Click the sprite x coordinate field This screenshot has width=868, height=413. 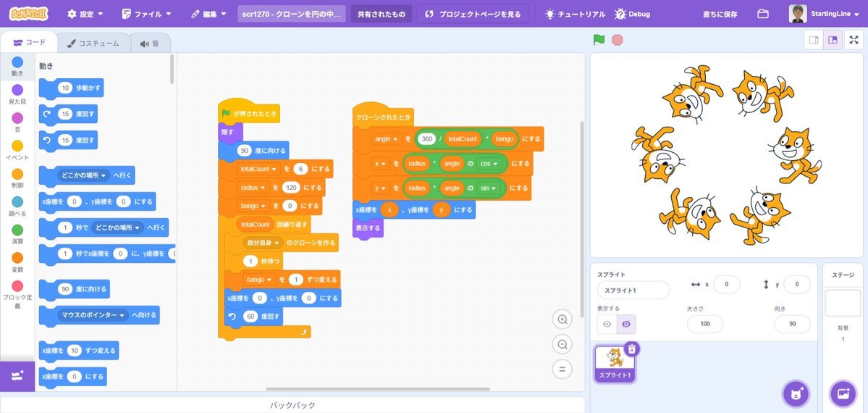[x=726, y=284]
